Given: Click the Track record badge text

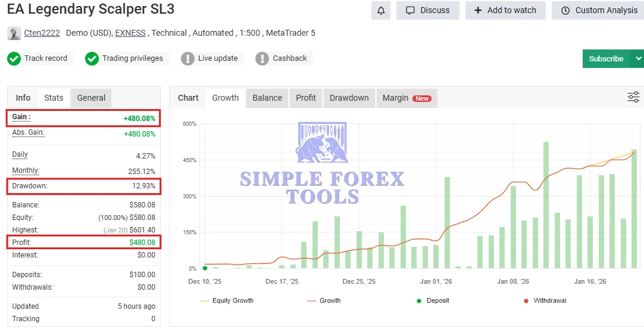Looking at the screenshot, I should (x=46, y=58).
